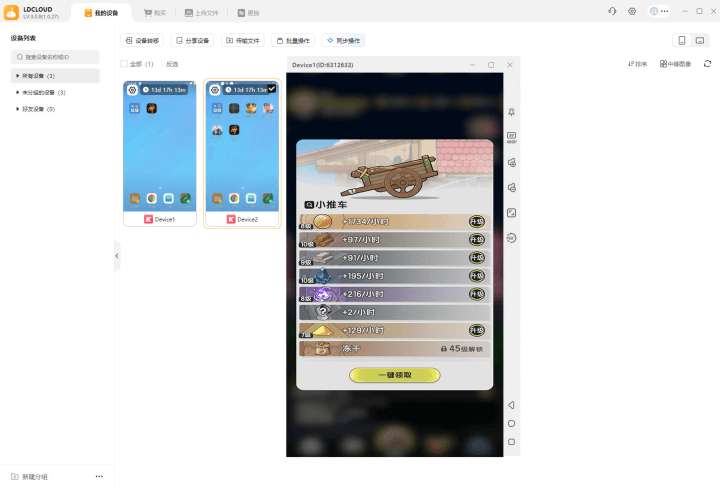
Task: Click the Device1 volume up icon
Action: click(512, 163)
